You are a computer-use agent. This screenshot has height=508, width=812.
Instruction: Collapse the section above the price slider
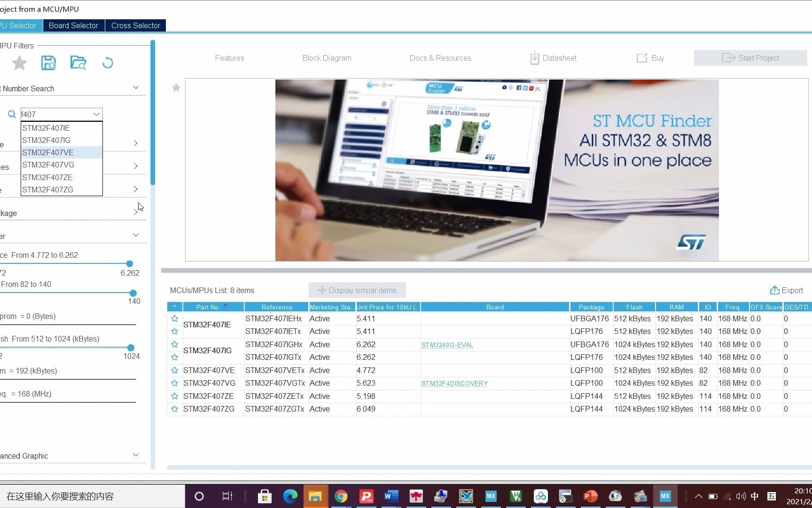[x=136, y=235]
